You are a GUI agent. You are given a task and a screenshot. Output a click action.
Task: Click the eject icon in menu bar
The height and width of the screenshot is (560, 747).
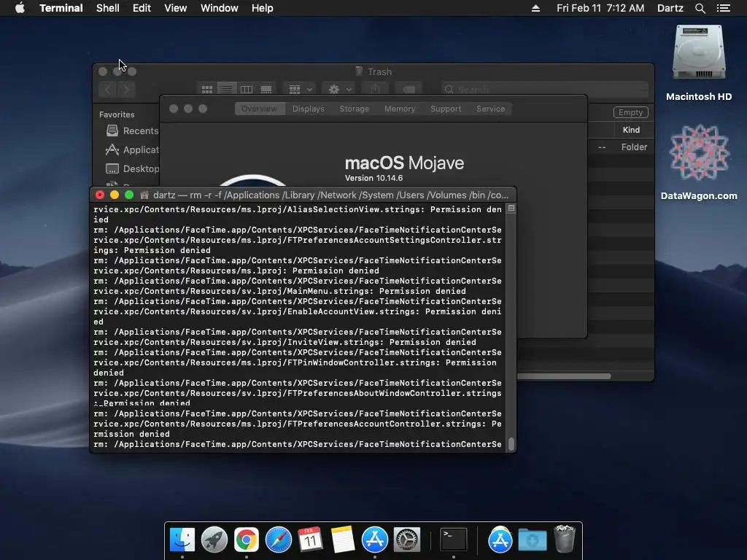coord(535,8)
